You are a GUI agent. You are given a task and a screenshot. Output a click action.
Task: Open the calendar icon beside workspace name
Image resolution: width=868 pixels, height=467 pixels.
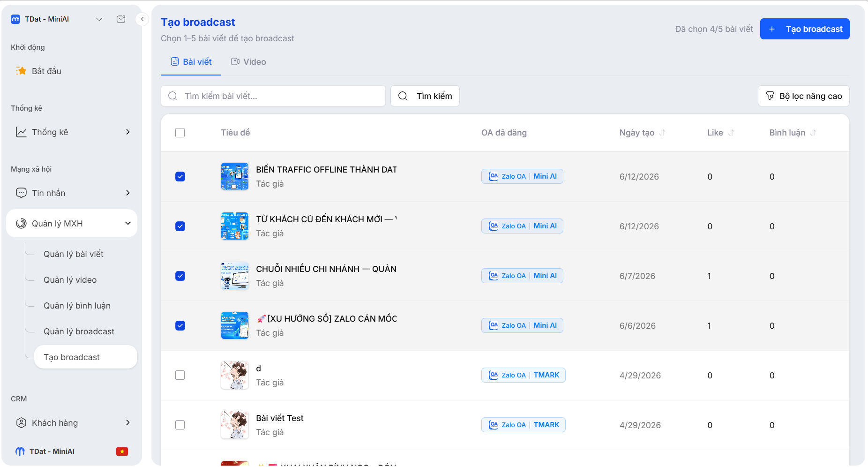tap(121, 19)
